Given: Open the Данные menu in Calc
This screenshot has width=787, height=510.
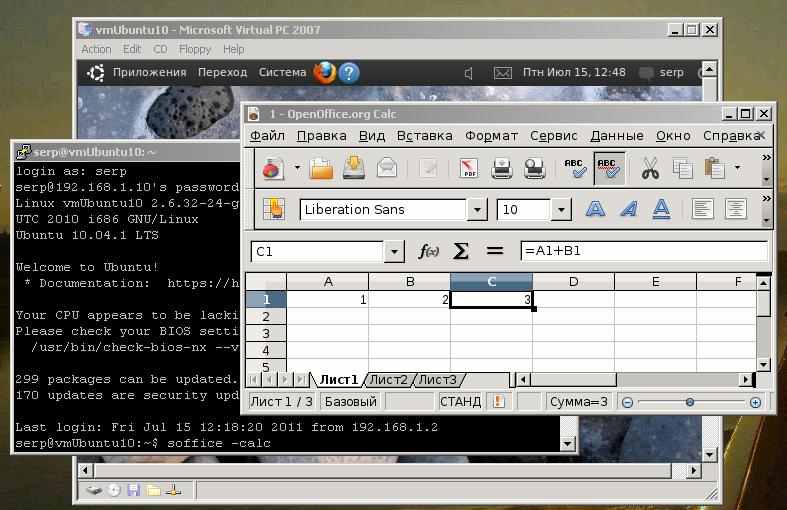Looking at the screenshot, I should point(617,136).
